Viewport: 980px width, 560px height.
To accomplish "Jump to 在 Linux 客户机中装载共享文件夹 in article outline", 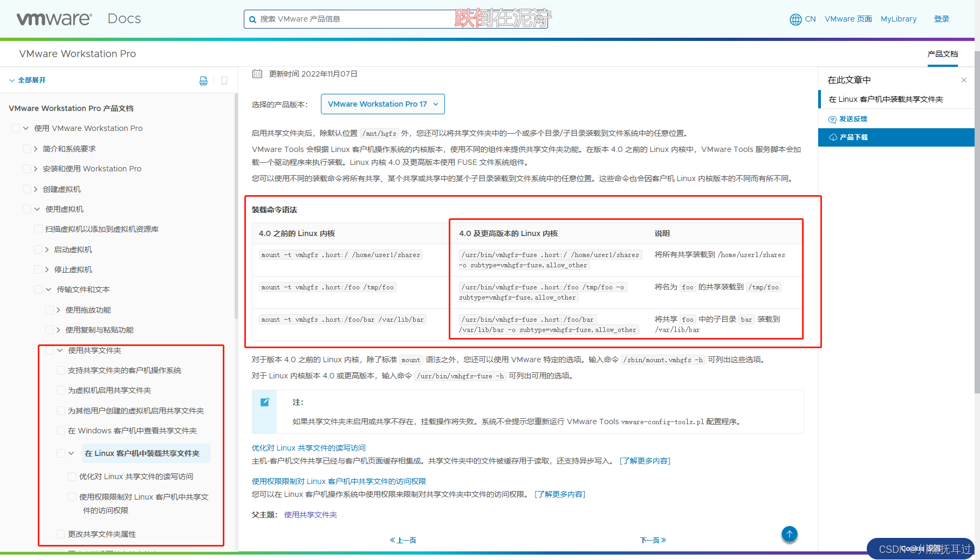I will point(886,99).
